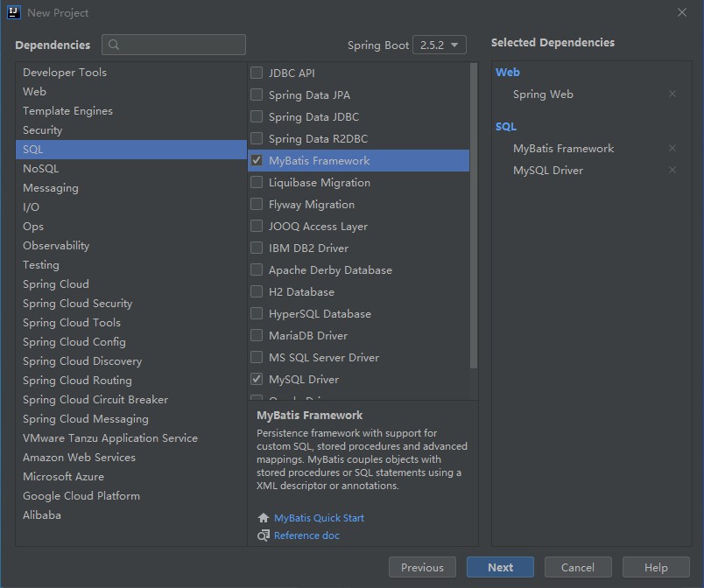Check the Liquibase Migration option
The image size is (704, 588).
tap(256, 182)
